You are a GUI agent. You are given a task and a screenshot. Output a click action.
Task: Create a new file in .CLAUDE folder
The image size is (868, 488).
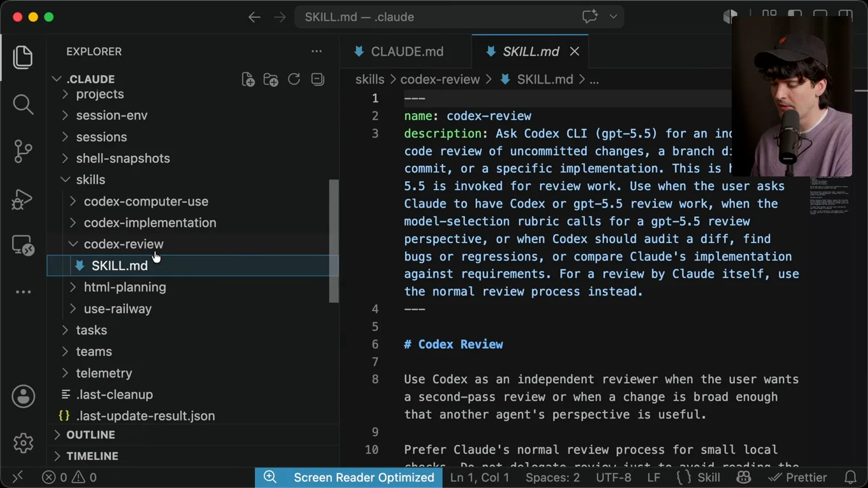(x=248, y=80)
